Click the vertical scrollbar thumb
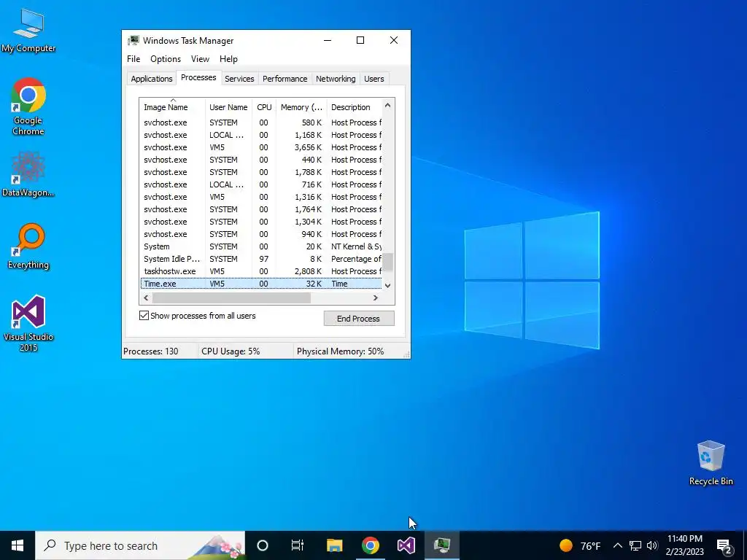 (x=388, y=262)
